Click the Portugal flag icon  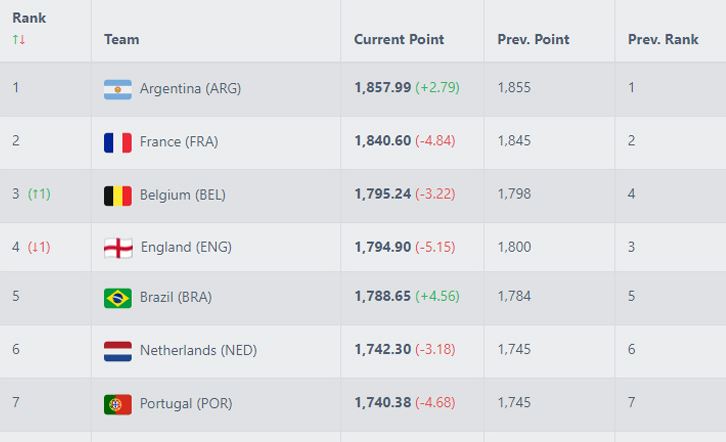tap(118, 404)
